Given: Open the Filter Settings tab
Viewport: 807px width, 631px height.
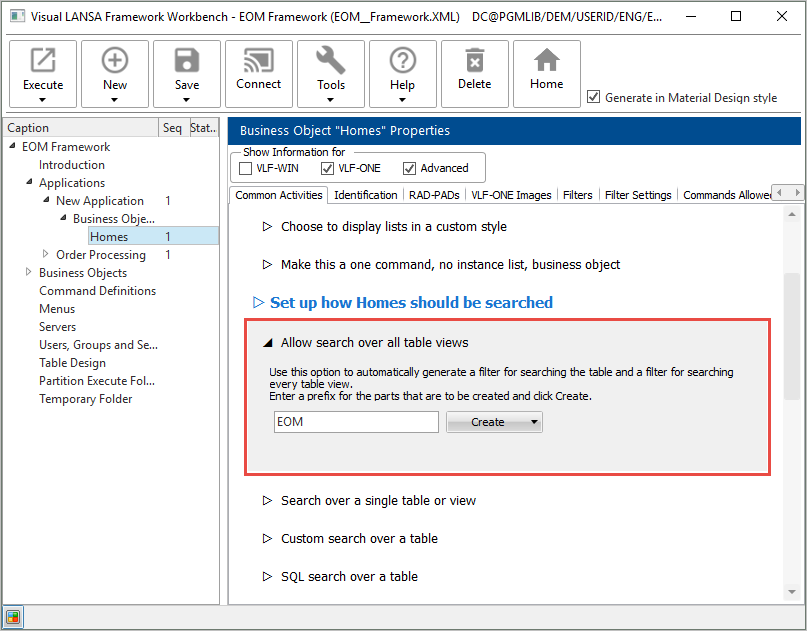Looking at the screenshot, I should click(637, 195).
